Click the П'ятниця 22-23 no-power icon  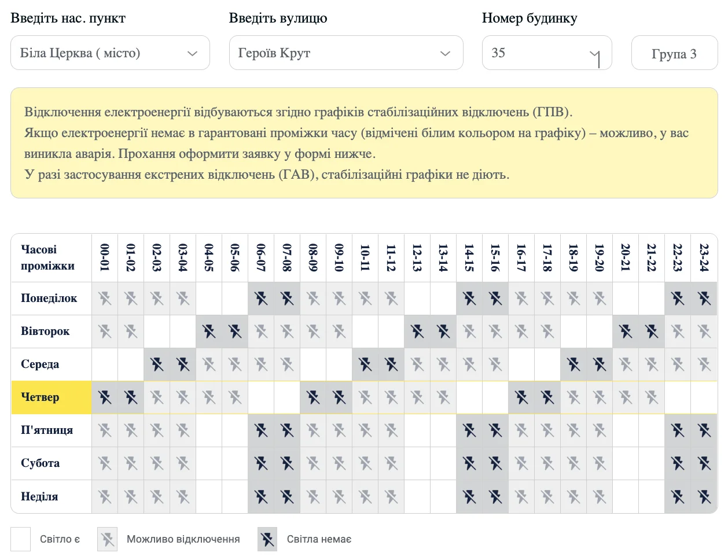point(678,430)
